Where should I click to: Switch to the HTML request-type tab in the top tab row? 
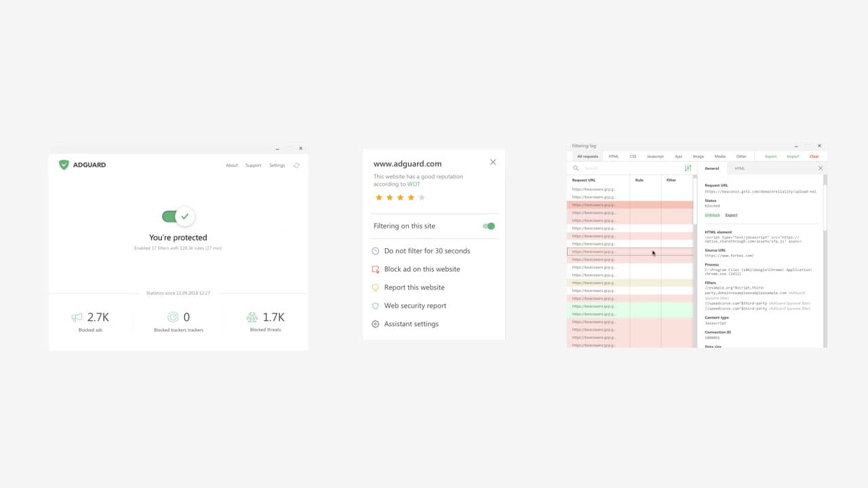614,157
